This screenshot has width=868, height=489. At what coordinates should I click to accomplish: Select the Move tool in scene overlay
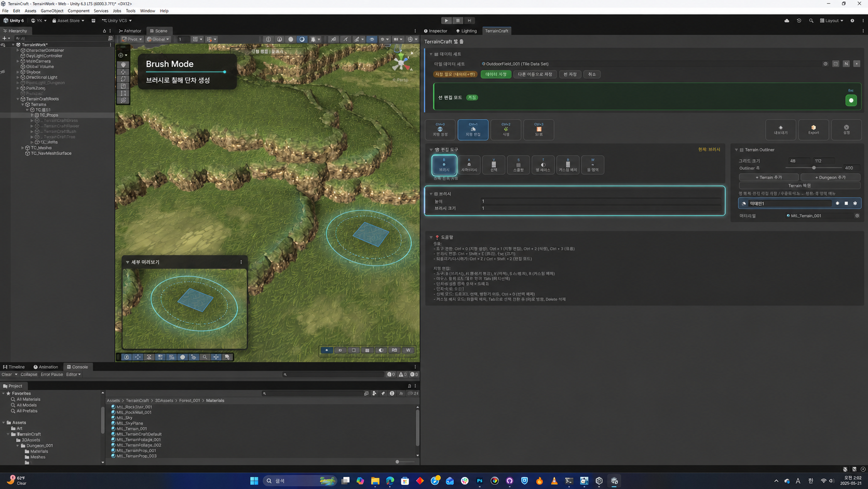(x=123, y=72)
